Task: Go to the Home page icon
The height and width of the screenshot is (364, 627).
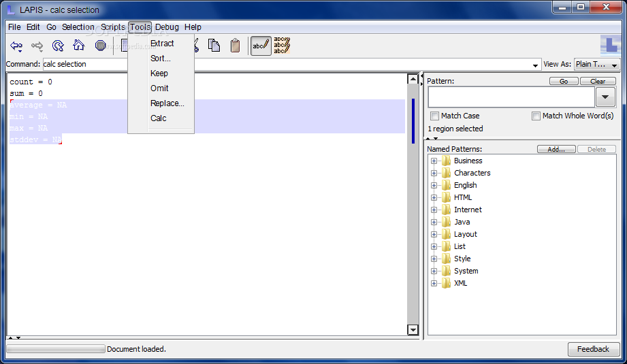Action: point(79,45)
